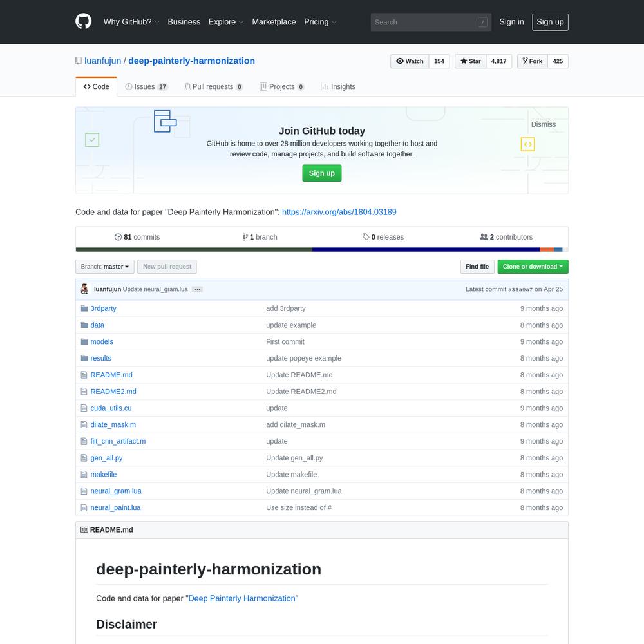This screenshot has height=644, width=644.
Task: Click the GitHub Octocat logo
Action: pyautogui.click(x=83, y=22)
